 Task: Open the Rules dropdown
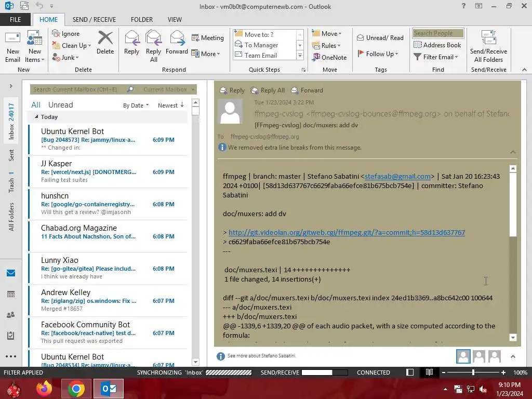tap(326, 46)
